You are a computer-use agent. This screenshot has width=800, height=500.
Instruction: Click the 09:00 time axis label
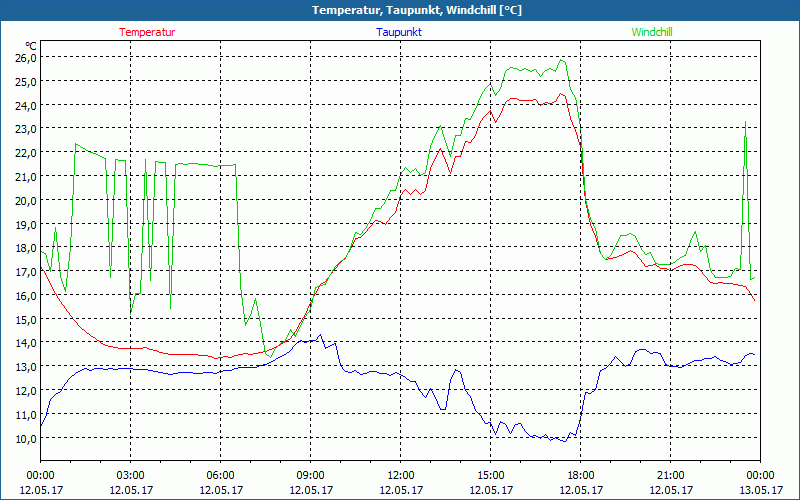click(310, 476)
